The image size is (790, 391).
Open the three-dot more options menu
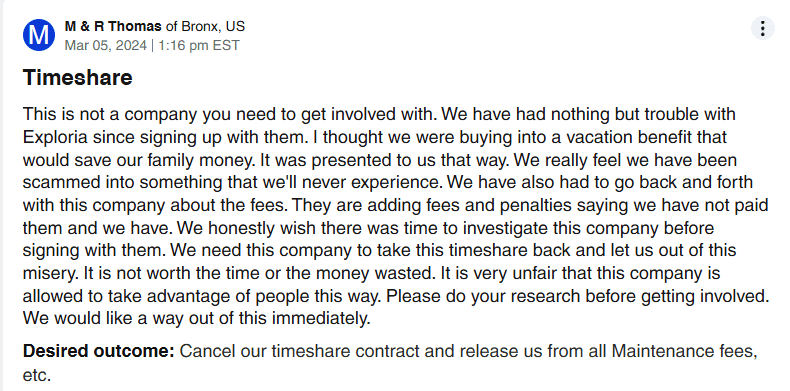(762, 28)
